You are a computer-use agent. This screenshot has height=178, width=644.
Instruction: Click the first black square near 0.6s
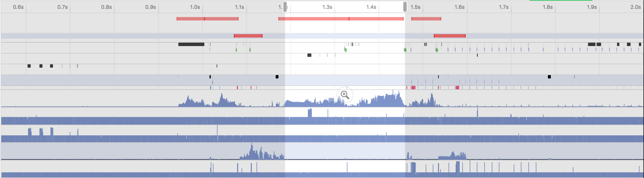[x=29, y=66]
